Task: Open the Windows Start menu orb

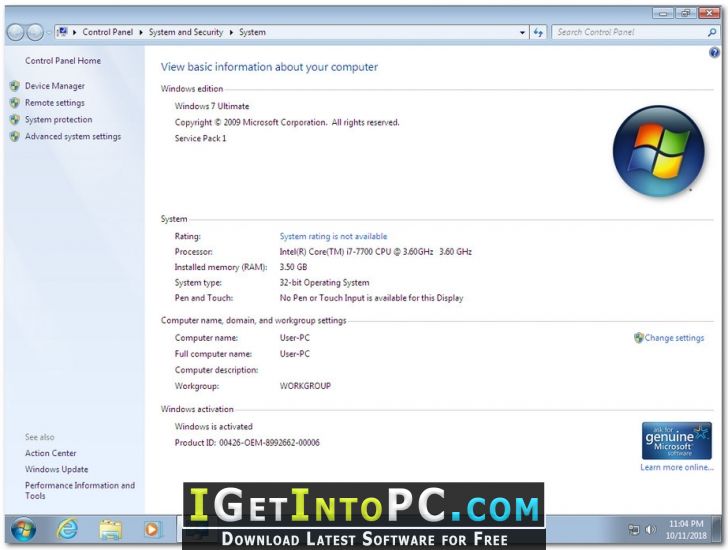Action: click(22, 529)
